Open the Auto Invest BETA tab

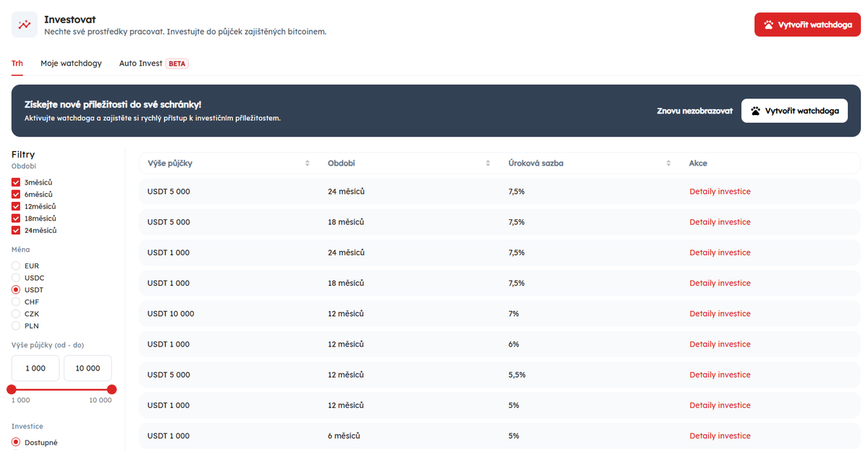[x=153, y=64]
